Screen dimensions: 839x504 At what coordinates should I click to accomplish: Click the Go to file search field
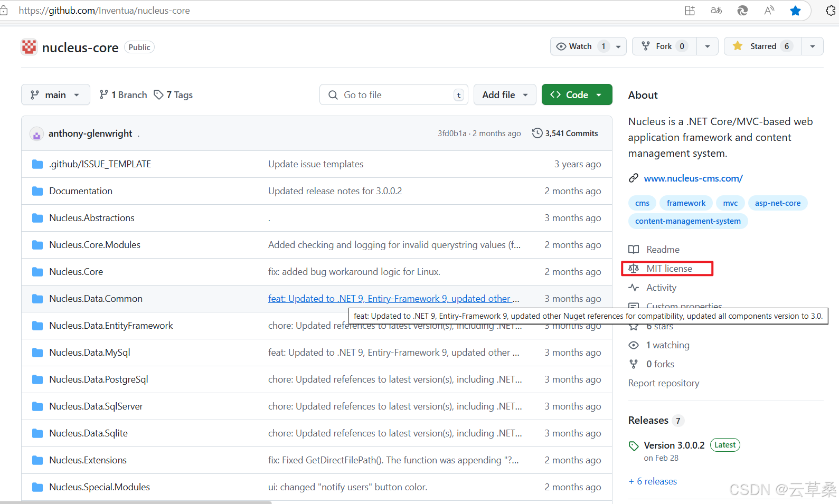393,95
